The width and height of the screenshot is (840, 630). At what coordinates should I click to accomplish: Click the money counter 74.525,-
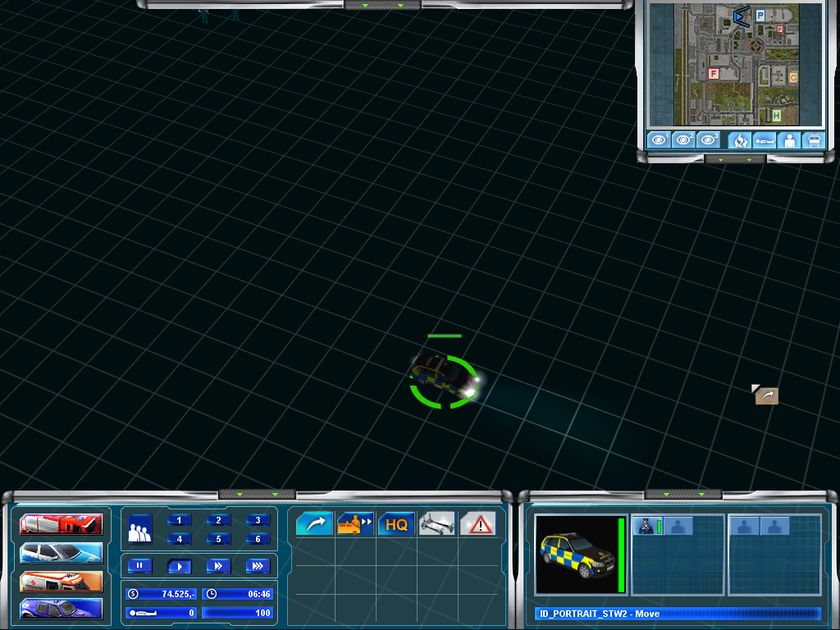[x=162, y=594]
